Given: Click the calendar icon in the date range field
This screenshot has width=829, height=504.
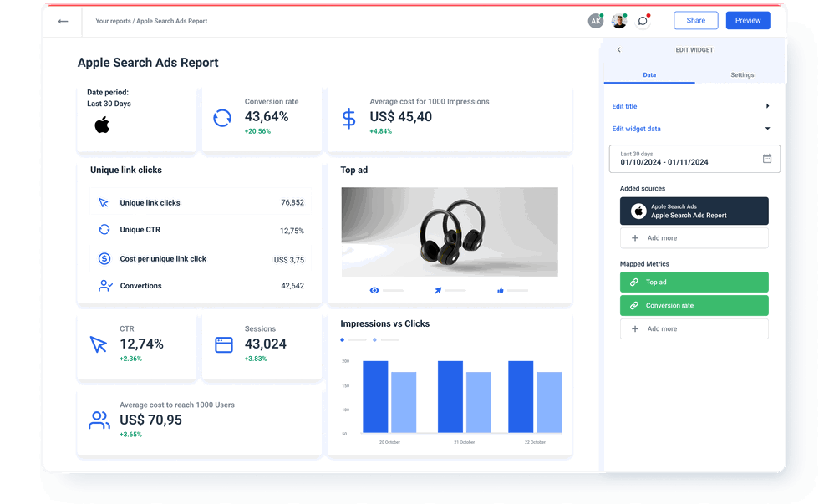Looking at the screenshot, I should click(767, 158).
